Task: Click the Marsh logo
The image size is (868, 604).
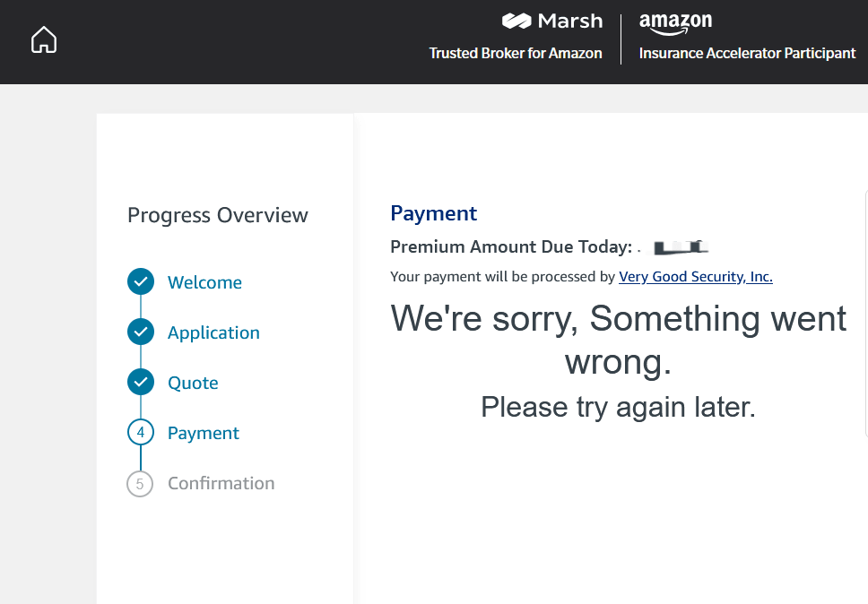Action: [x=551, y=21]
